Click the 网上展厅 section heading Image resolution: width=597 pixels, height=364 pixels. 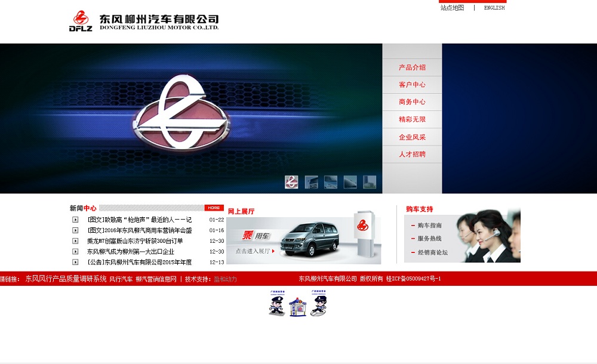click(x=241, y=211)
